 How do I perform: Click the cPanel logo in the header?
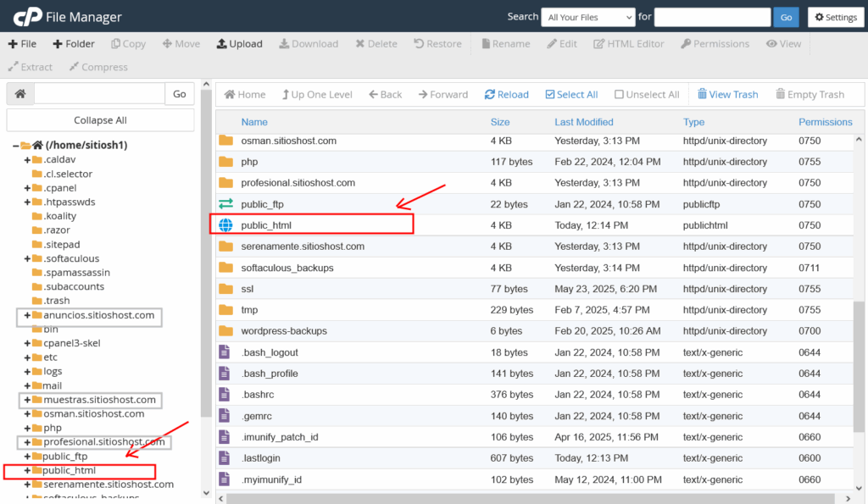[28, 17]
